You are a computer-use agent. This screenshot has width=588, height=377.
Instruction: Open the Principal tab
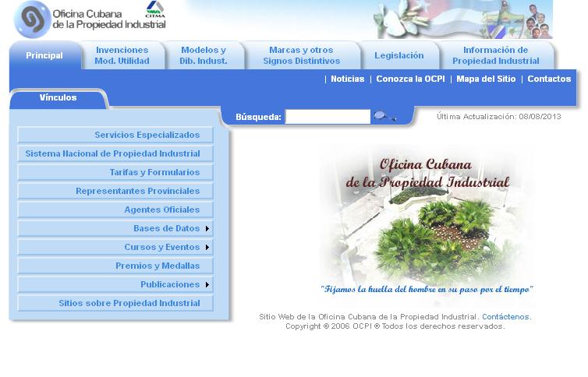[44, 56]
